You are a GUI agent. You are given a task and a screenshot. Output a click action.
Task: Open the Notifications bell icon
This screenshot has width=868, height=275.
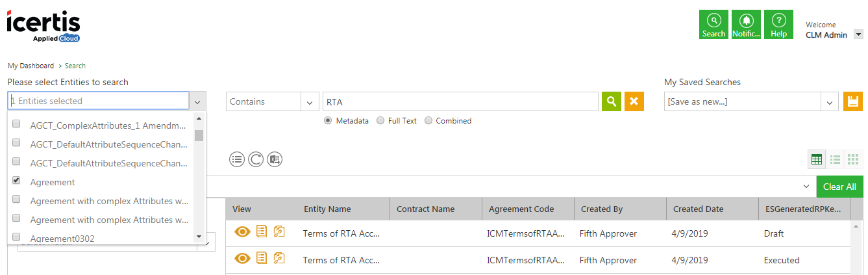tap(746, 25)
